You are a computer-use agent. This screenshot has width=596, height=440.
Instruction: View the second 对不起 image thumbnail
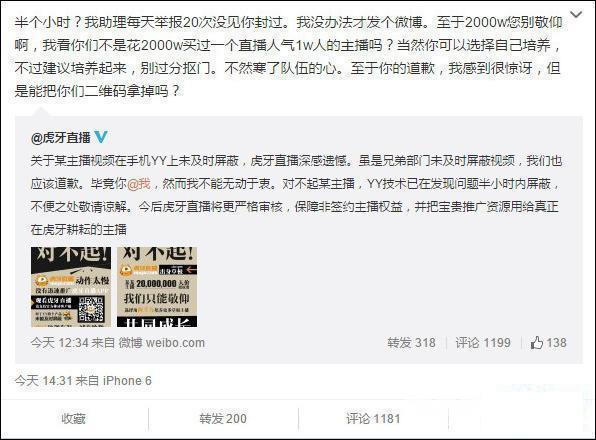click(157, 287)
